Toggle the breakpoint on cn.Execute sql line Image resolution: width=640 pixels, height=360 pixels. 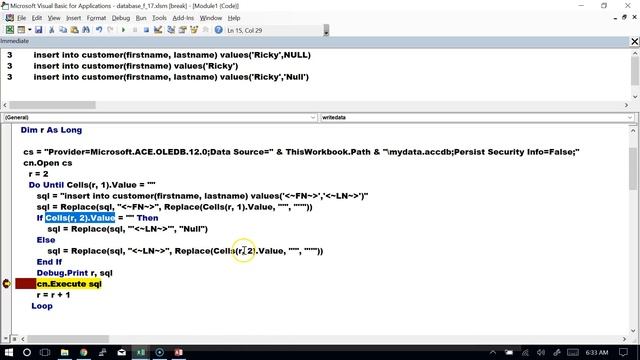pos(7,284)
